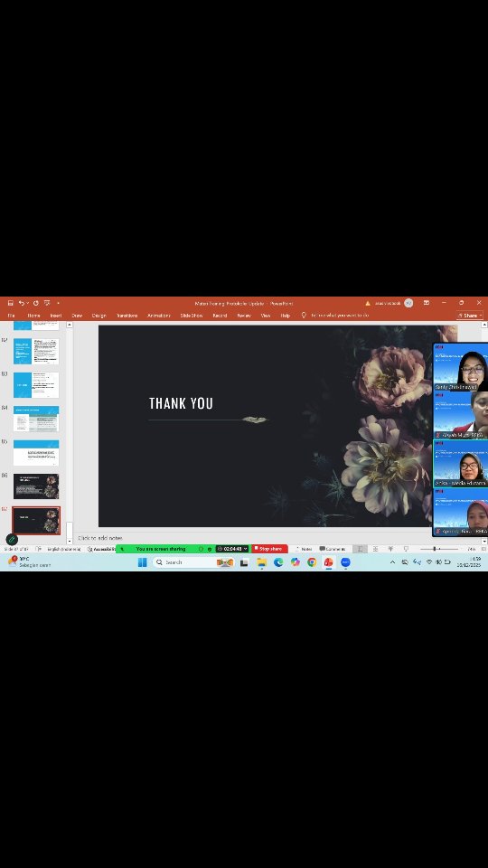The width and height of the screenshot is (488, 868).
Task: Open Copilot icon on the taskbar
Action: (x=296, y=562)
